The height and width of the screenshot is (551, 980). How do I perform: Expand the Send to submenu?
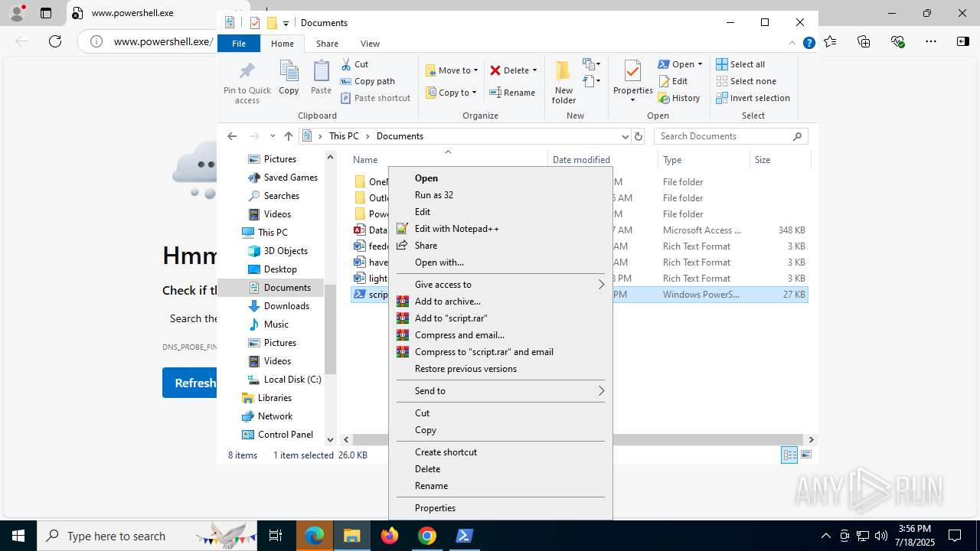pyautogui.click(x=602, y=391)
